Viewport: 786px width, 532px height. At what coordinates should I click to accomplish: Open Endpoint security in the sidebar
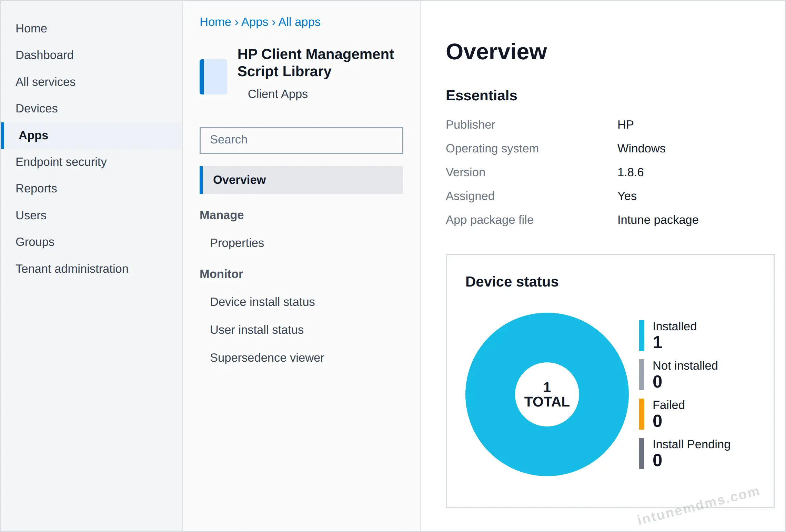pyautogui.click(x=61, y=162)
